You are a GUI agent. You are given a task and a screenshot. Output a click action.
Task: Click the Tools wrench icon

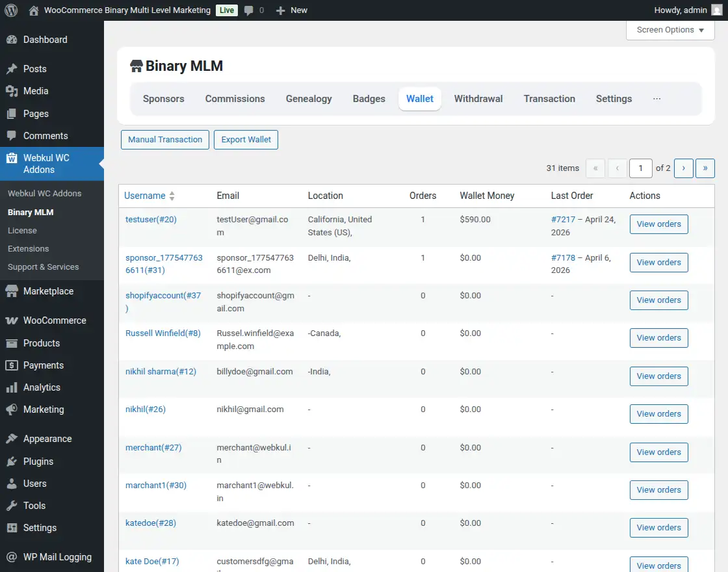12,506
